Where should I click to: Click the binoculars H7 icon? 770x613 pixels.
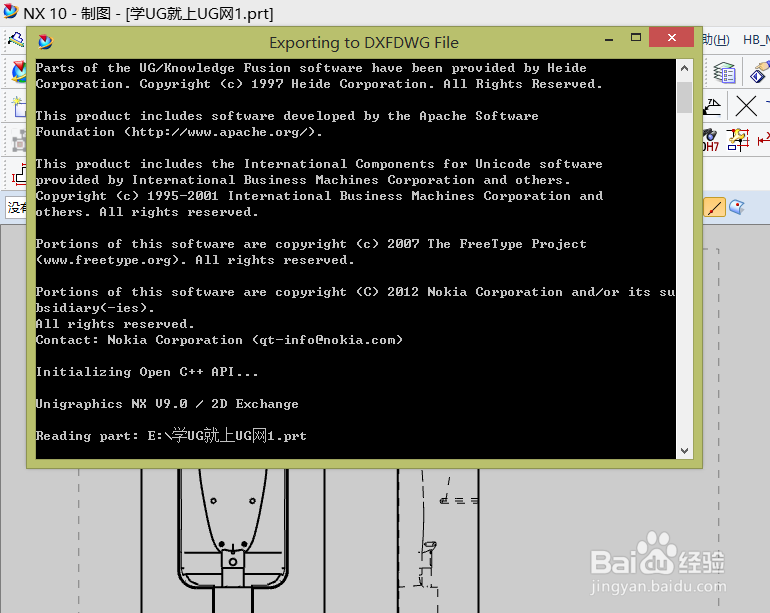pos(711,140)
